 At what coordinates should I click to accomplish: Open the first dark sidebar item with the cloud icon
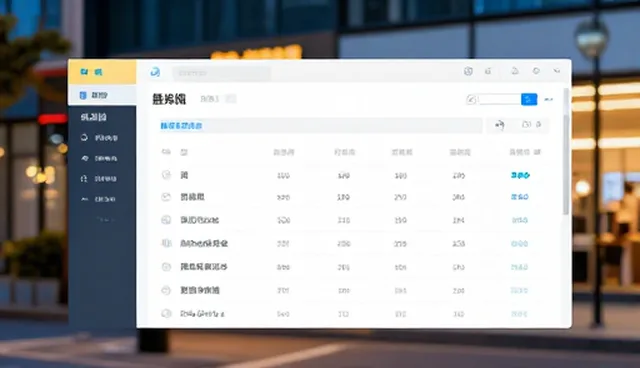(x=100, y=138)
